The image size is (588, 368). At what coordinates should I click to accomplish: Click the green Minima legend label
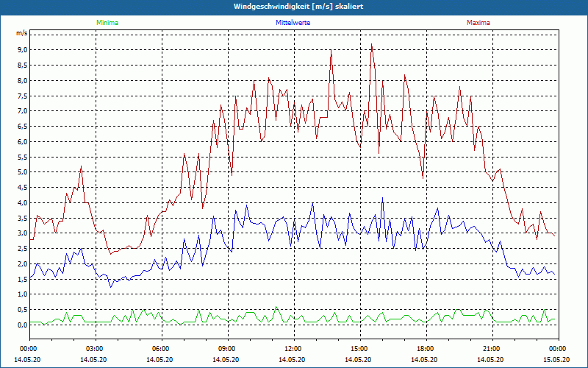107,23
